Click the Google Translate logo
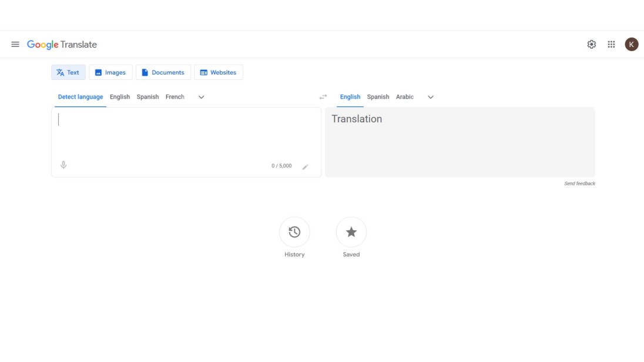This screenshot has width=644, height=362. point(62,45)
